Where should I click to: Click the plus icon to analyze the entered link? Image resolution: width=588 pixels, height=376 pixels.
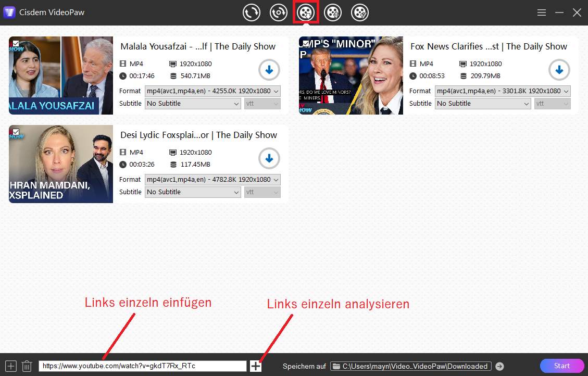255,366
